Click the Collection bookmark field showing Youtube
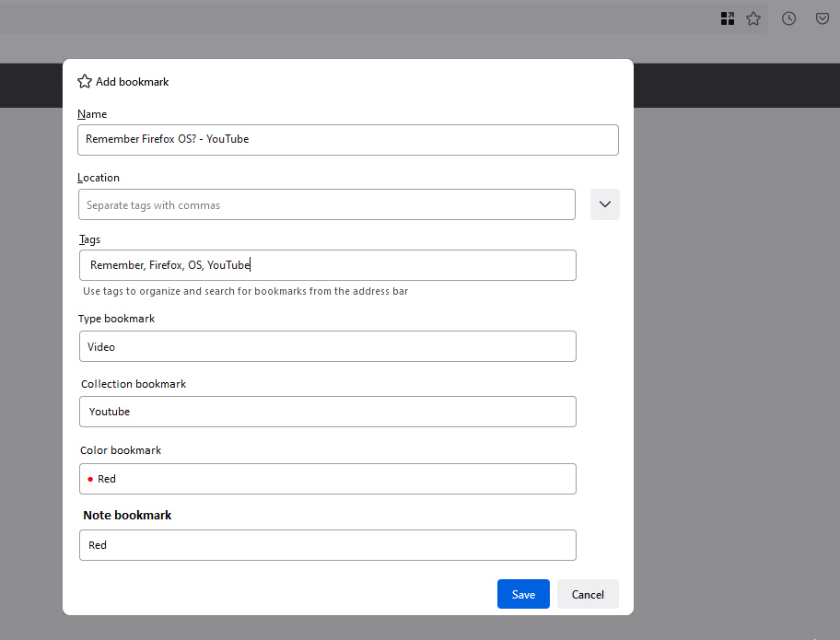The image size is (840, 640). 328,412
